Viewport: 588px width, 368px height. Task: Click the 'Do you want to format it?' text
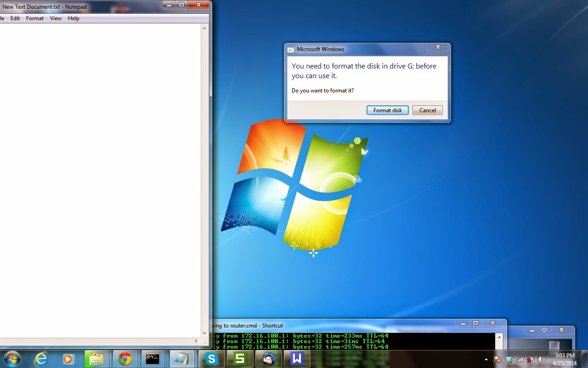click(x=322, y=91)
